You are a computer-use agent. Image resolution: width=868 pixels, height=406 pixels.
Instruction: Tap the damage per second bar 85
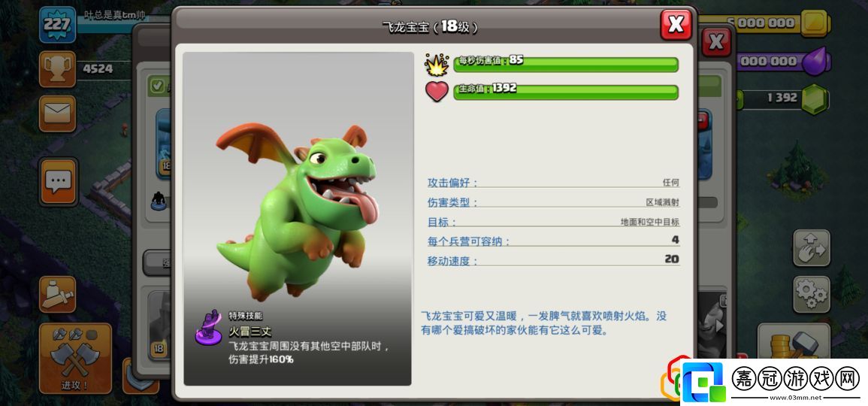tap(566, 64)
